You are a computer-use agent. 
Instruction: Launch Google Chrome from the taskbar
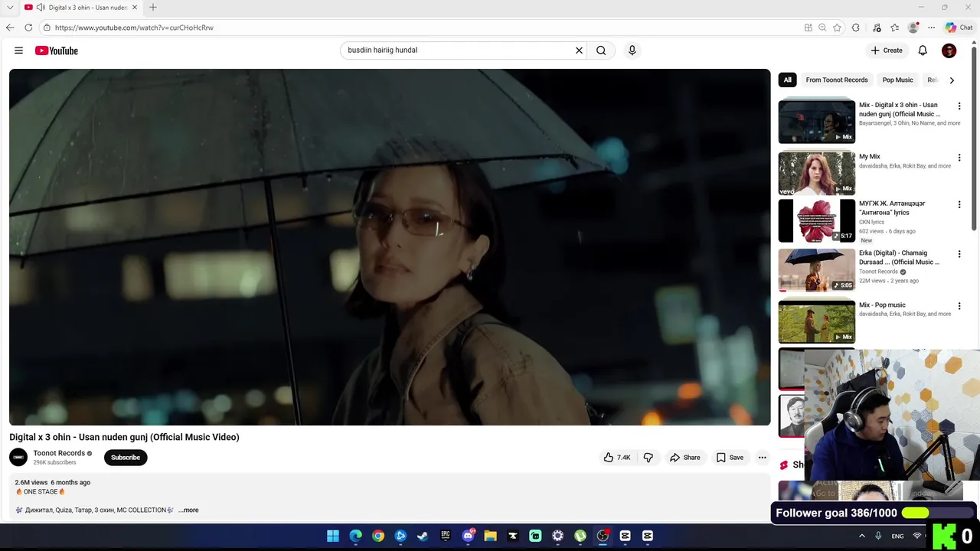pos(378,536)
